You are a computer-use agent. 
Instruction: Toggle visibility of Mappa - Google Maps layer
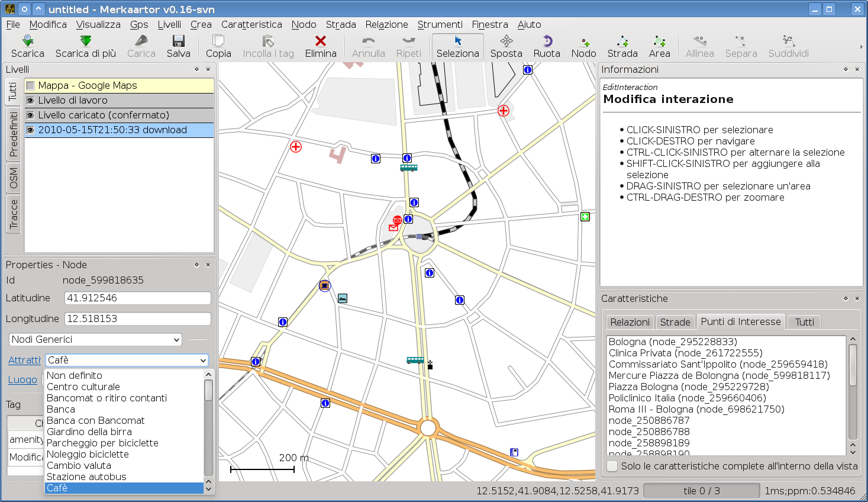(31, 86)
